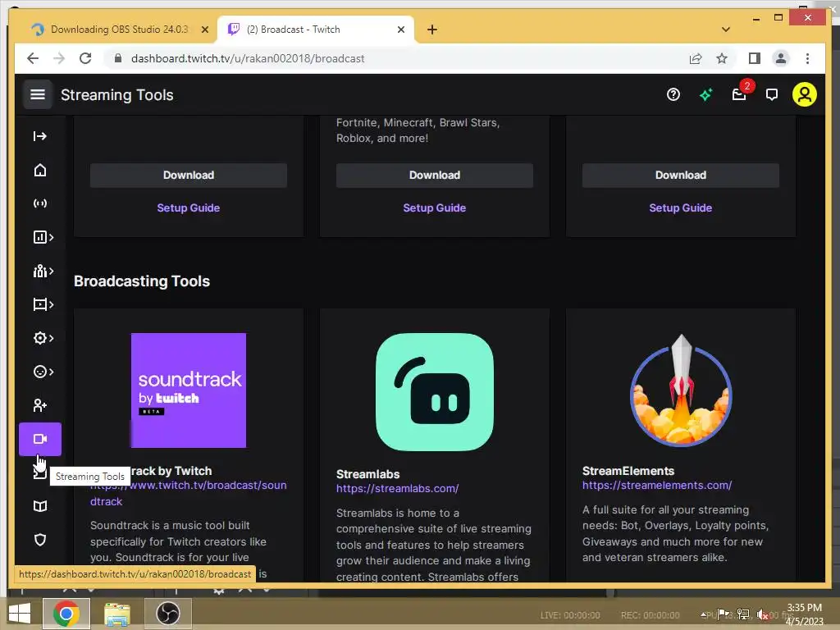Expand the Viewer Rewards smiley section
The width and height of the screenshot is (840, 630).
coord(43,372)
